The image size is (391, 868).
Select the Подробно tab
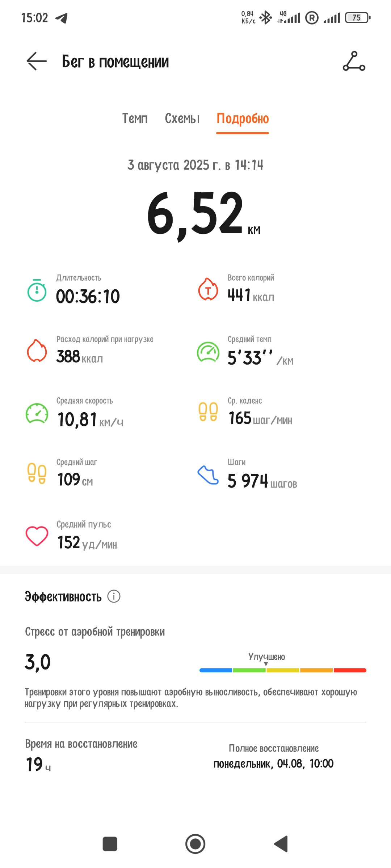pos(243,119)
